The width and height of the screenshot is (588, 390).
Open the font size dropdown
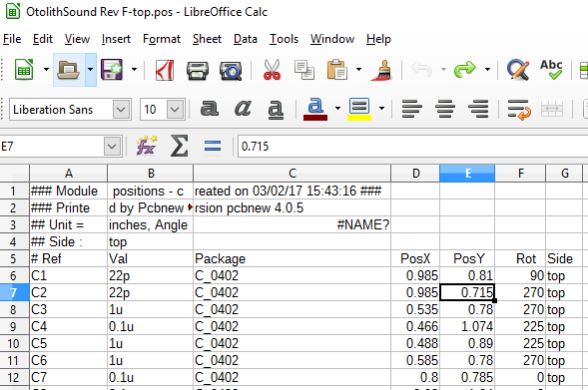(x=175, y=110)
